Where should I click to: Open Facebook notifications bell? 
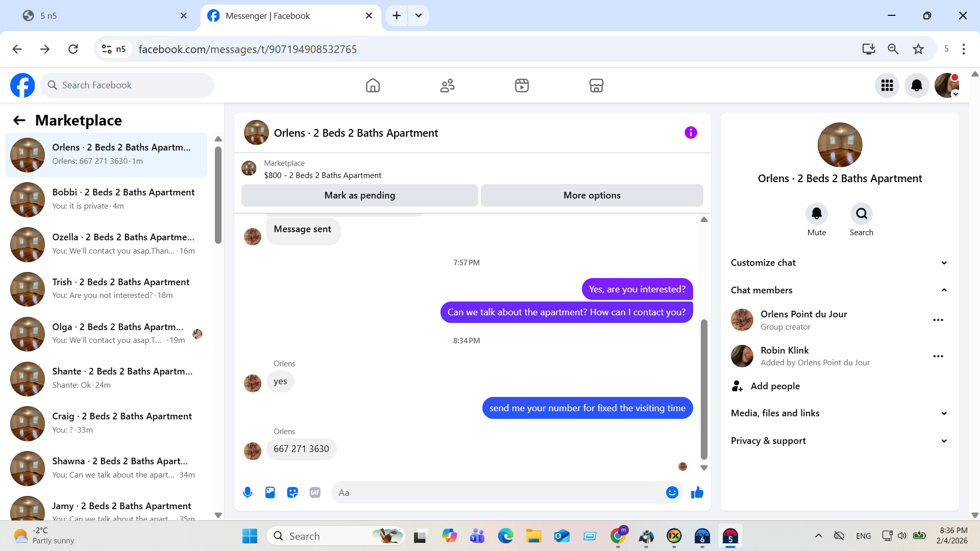pos(917,85)
